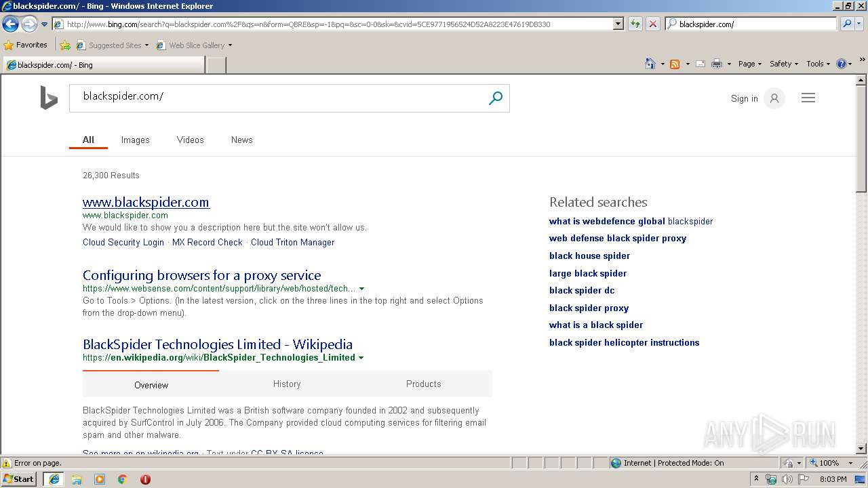This screenshot has width=868, height=488.
Task: Click the Home page icon
Action: pyautogui.click(x=650, y=64)
